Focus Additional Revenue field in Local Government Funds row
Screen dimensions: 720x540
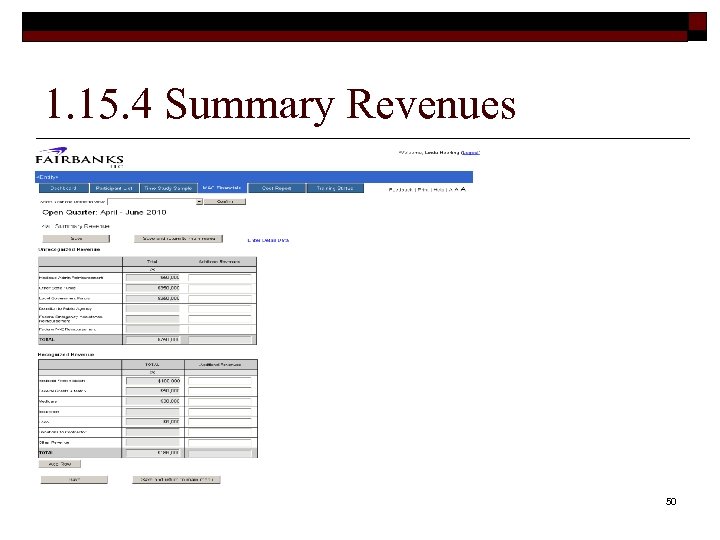coord(220,298)
